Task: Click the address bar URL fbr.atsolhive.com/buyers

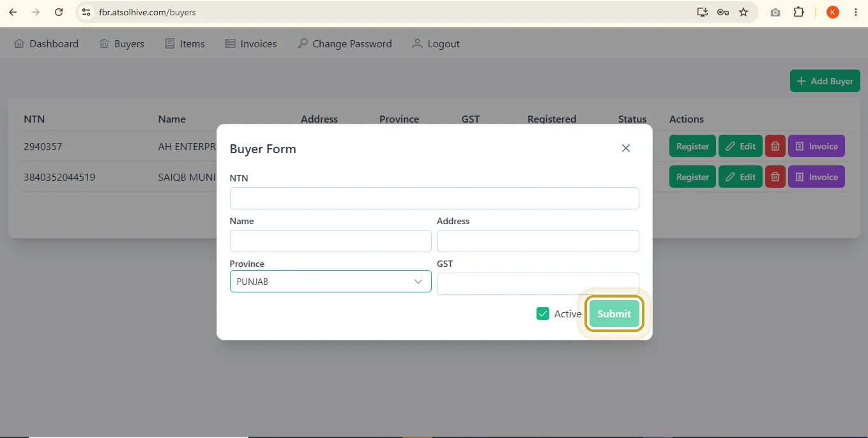Action: pos(148,12)
